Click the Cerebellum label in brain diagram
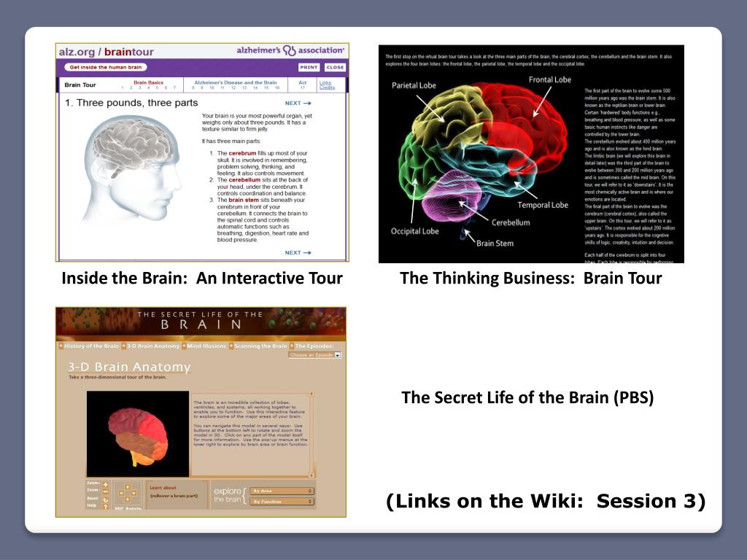747x560 pixels. click(x=510, y=222)
